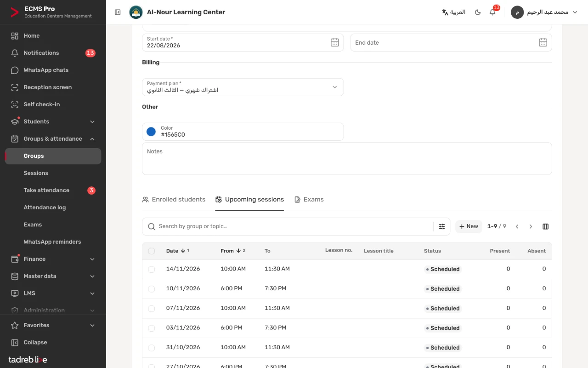Click the 6:00 PM cell for 10/11/2026

tap(232, 288)
